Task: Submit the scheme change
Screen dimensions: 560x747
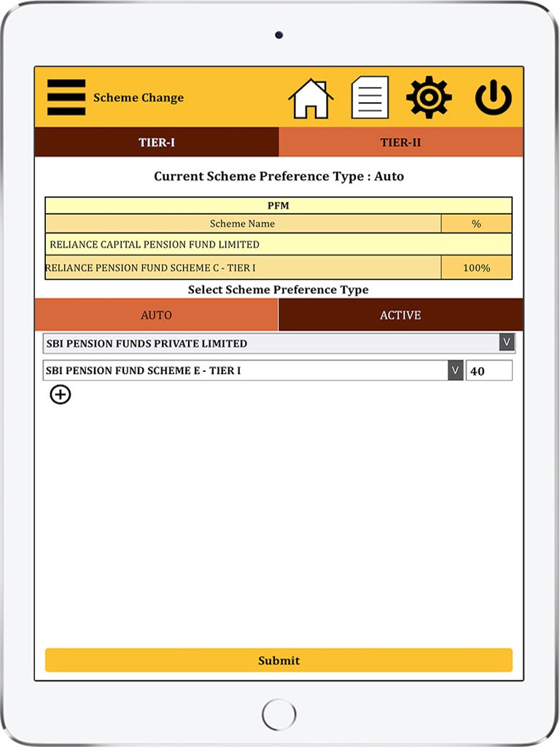Action: click(279, 660)
